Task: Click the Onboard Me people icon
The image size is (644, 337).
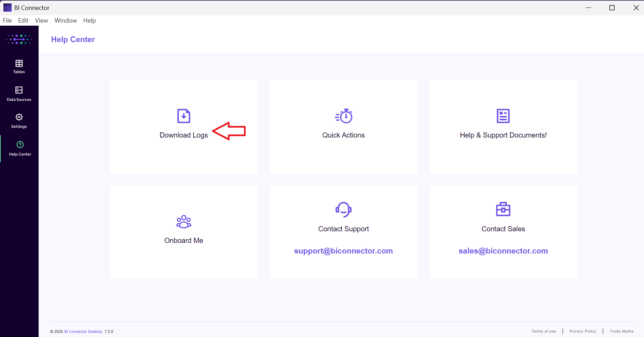Action: click(x=184, y=222)
